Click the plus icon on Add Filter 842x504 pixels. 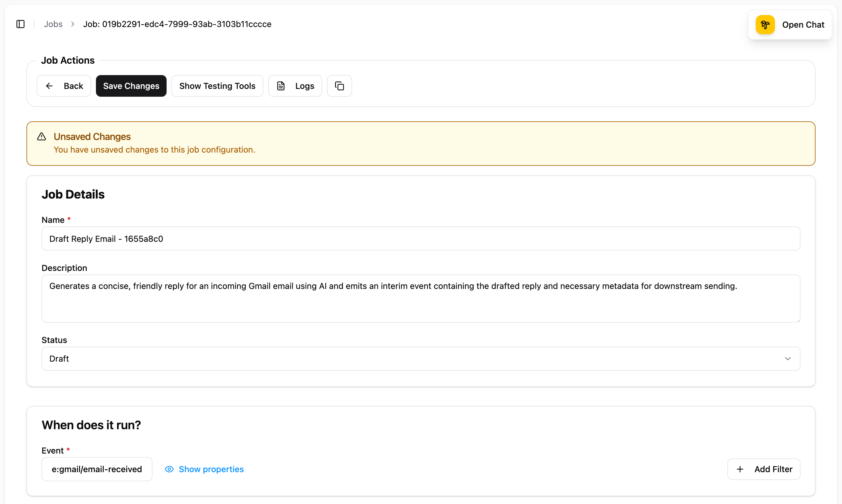click(x=740, y=469)
